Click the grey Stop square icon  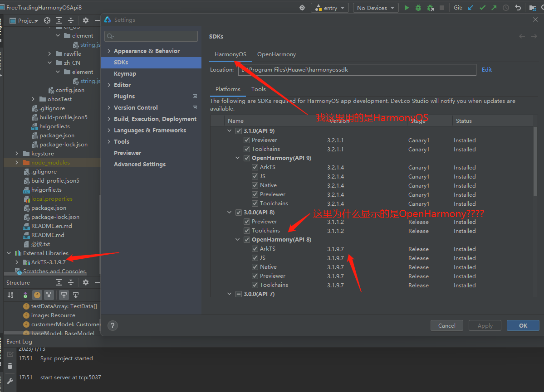tap(442, 8)
